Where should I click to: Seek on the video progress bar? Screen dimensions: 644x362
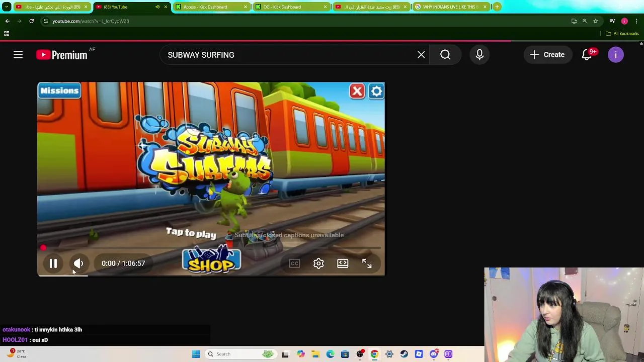(x=211, y=248)
